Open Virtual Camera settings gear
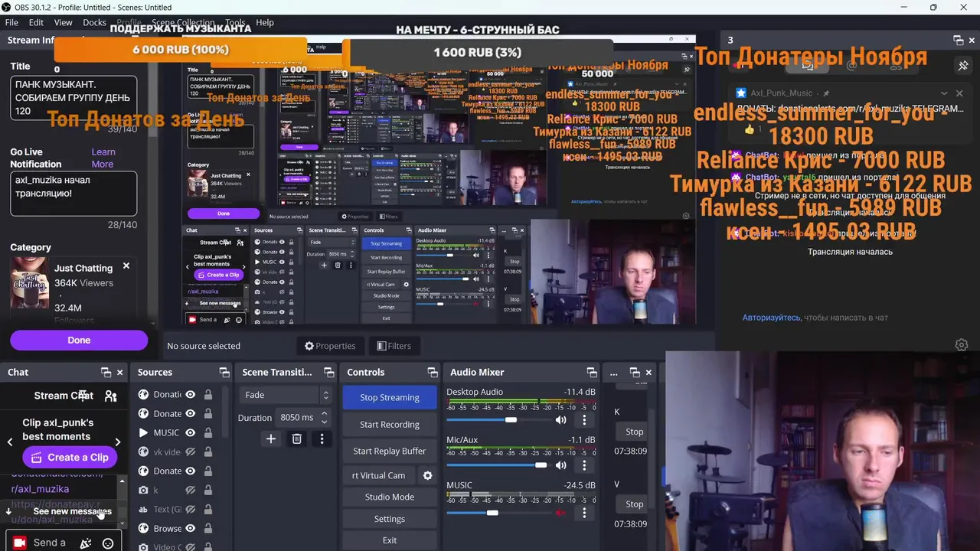The height and width of the screenshot is (551, 980). point(427,475)
